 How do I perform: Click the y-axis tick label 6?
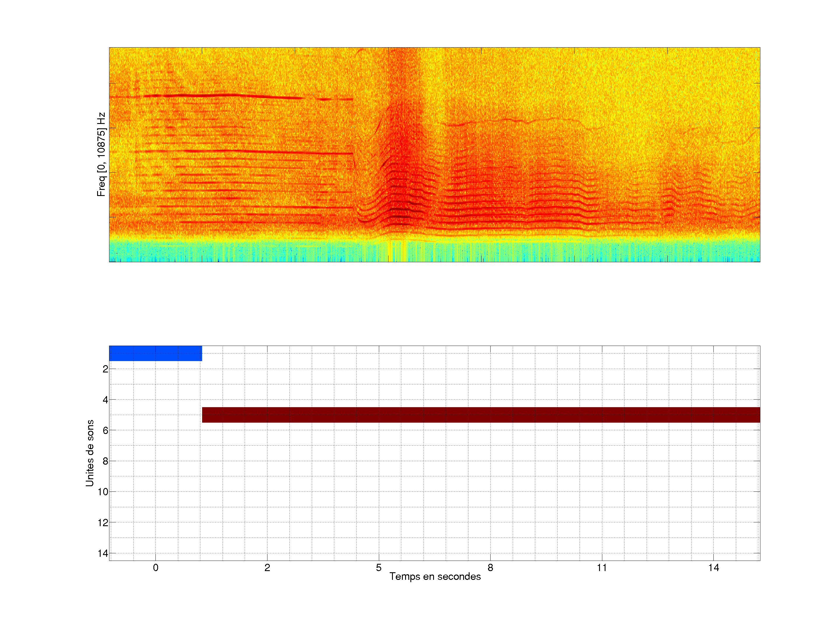pyautogui.click(x=105, y=430)
